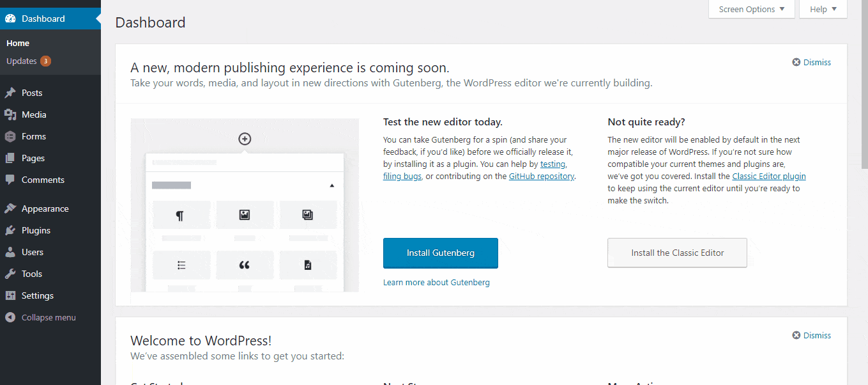This screenshot has width=868, height=385.
Task: Click the Comments speech bubble icon
Action: (10, 180)
